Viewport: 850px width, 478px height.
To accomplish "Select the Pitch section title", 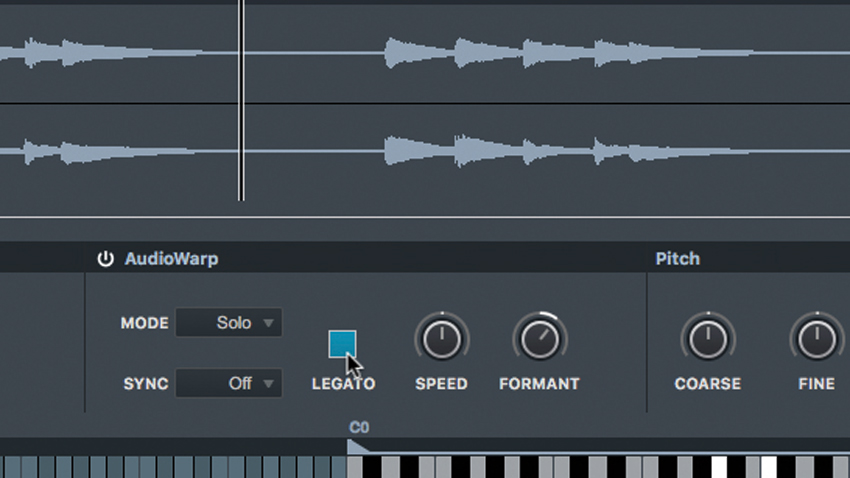I will [x=678, y=259].
